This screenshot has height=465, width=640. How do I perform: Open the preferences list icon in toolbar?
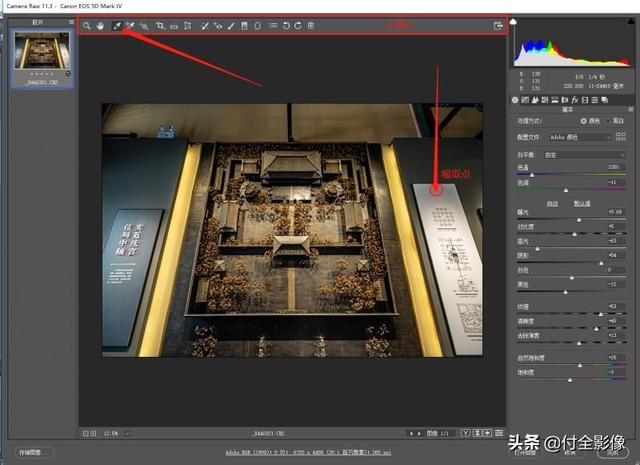(x=272, y=25)
